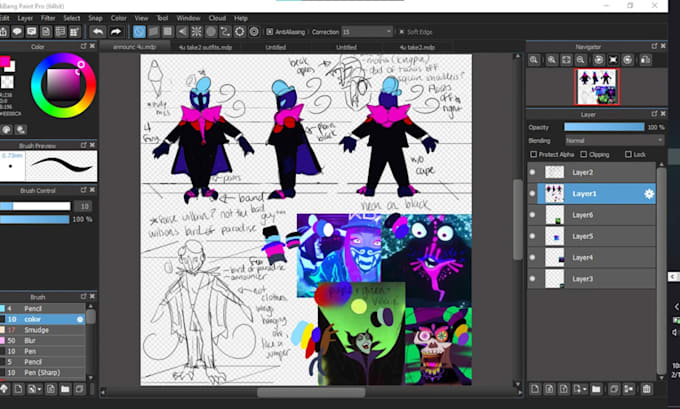Enable the curve snap icon

click(x=225, y=32)
